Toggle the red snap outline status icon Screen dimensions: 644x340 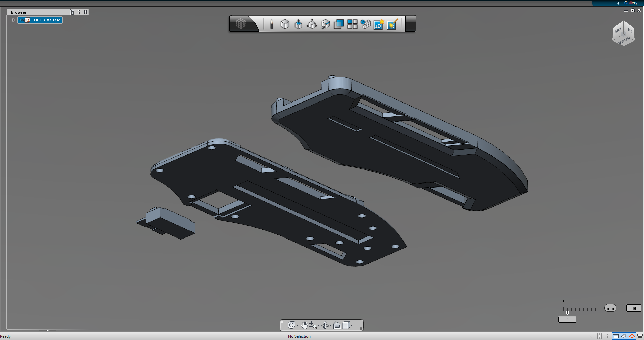[x=632, y=336]
